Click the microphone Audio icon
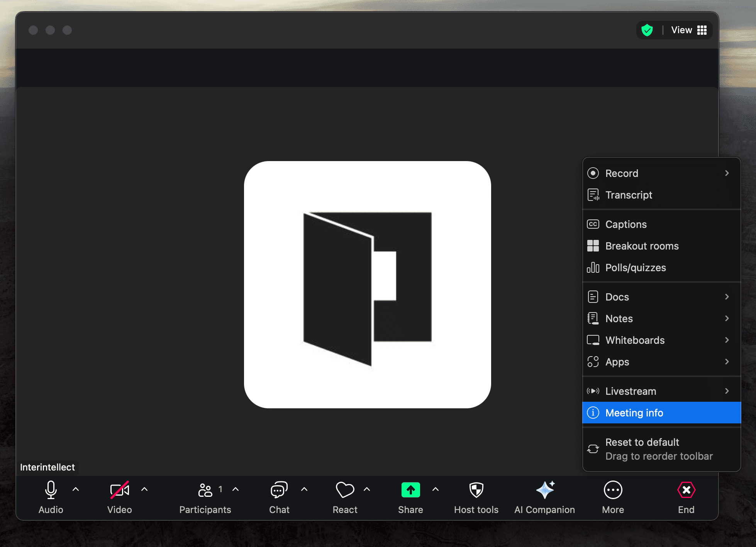Image resolution: width=756 pixels, height=547 pixels. 51,490
